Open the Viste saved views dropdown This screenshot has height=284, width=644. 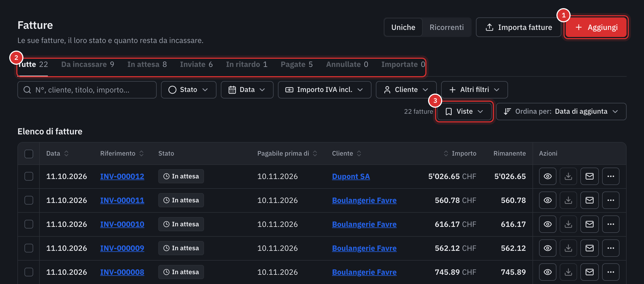pyautogui.click(x=464, y=112)
